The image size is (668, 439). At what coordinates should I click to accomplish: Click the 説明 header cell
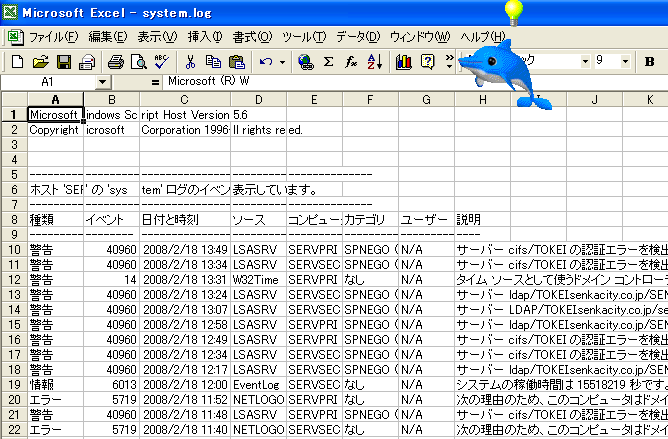point(482,220)
